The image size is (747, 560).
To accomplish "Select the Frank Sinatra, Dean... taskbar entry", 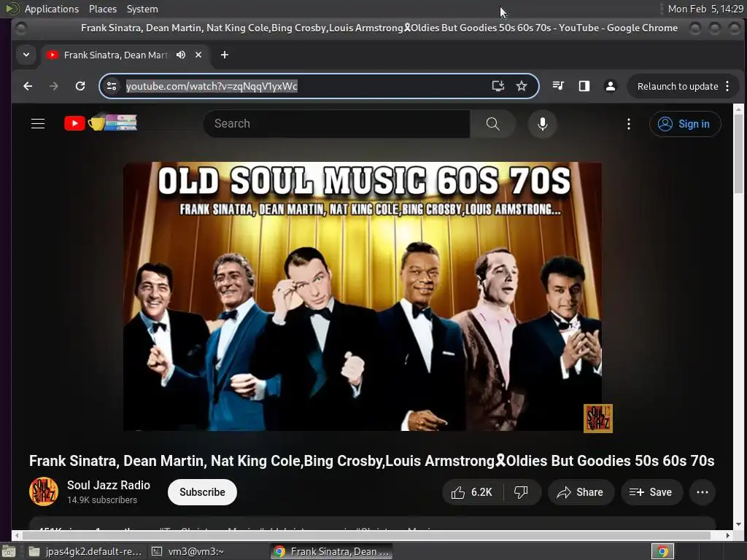I will coord(332,551).
